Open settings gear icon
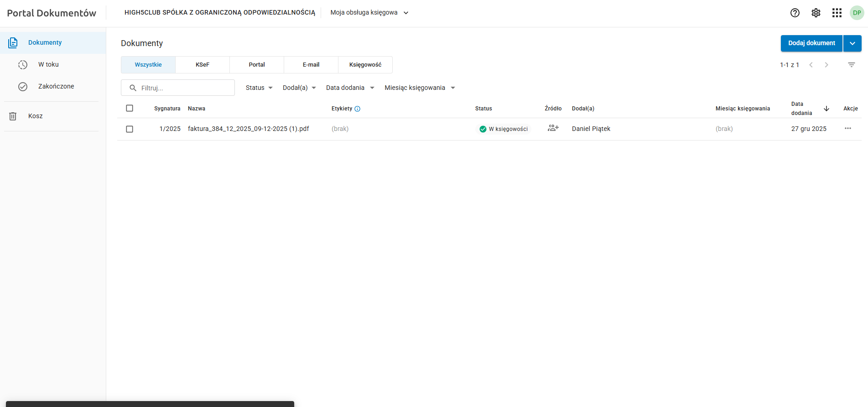 click(816, 13)
